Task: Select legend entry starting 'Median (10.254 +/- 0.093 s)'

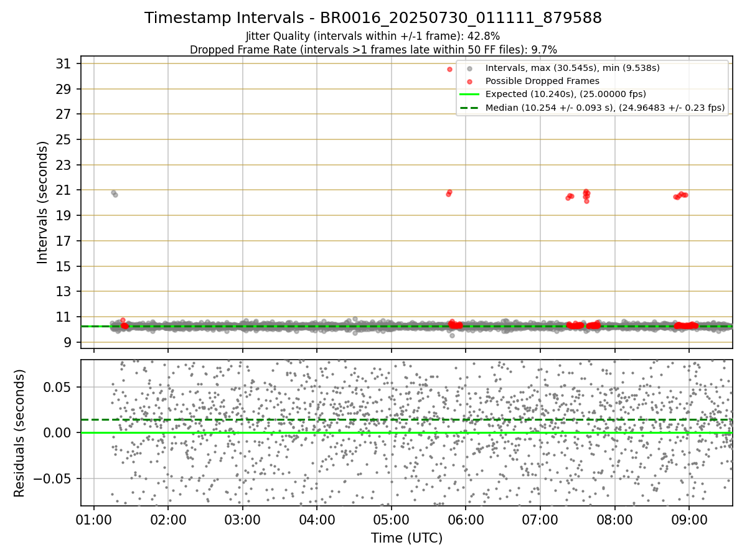Action: (605, 108)
